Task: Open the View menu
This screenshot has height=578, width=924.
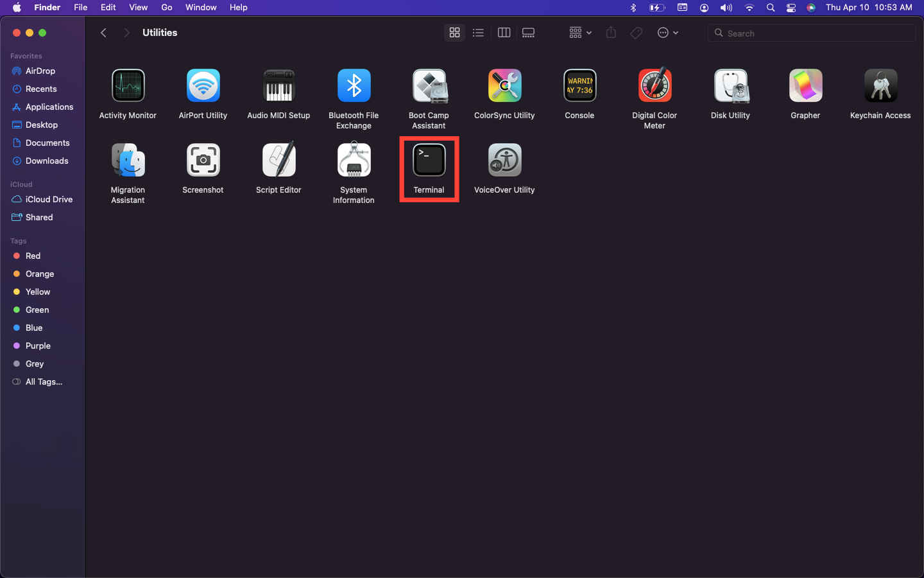Action: 138,8
